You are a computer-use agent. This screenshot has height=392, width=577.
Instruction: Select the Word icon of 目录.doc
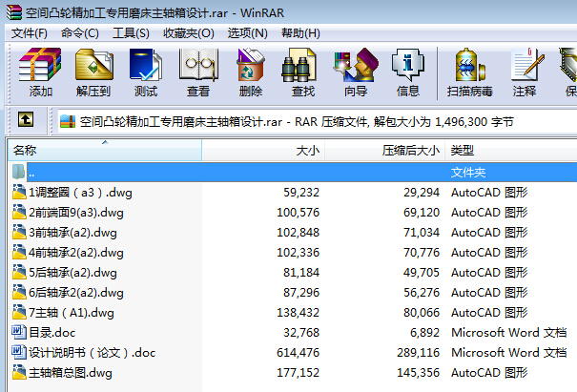(x=19, y=332)
